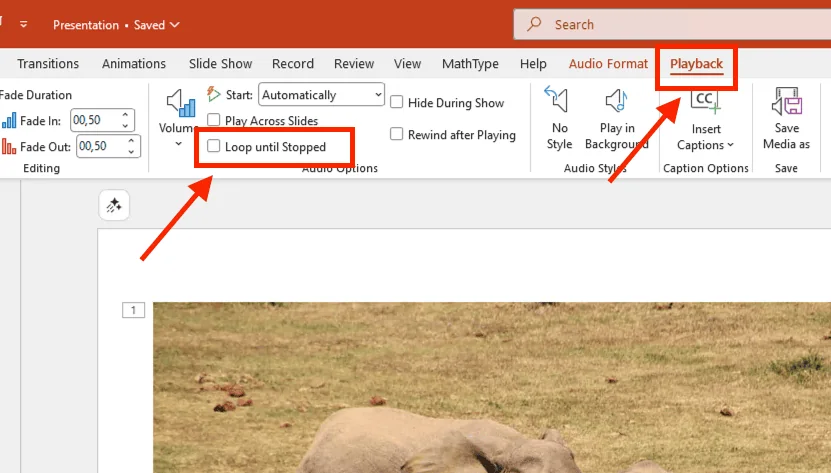
Task: Click the Save Media as icon
Action: point(786,101)
